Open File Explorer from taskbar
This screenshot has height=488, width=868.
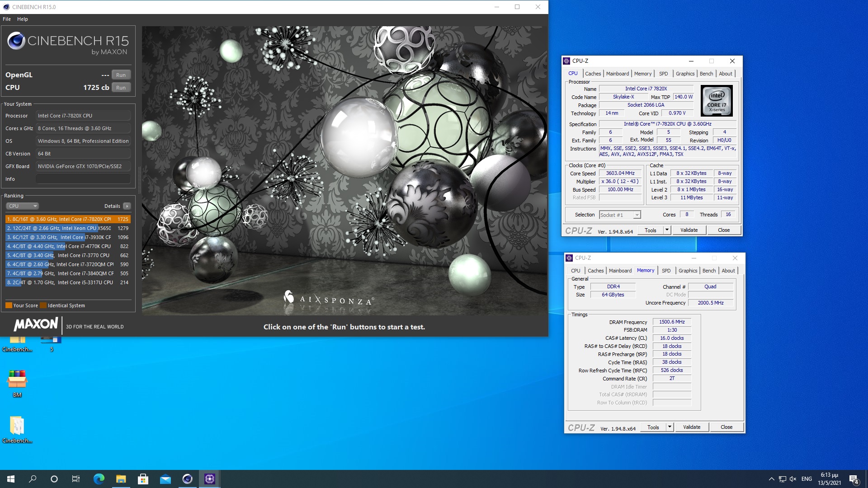pos(121,479)
